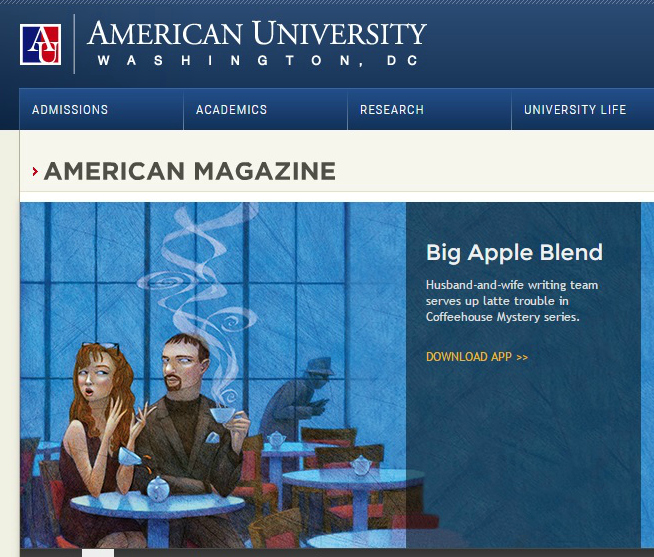This screenshot has height=557, width=654.
Task: Click the teapot on the front table
Action: coord(158,489)
